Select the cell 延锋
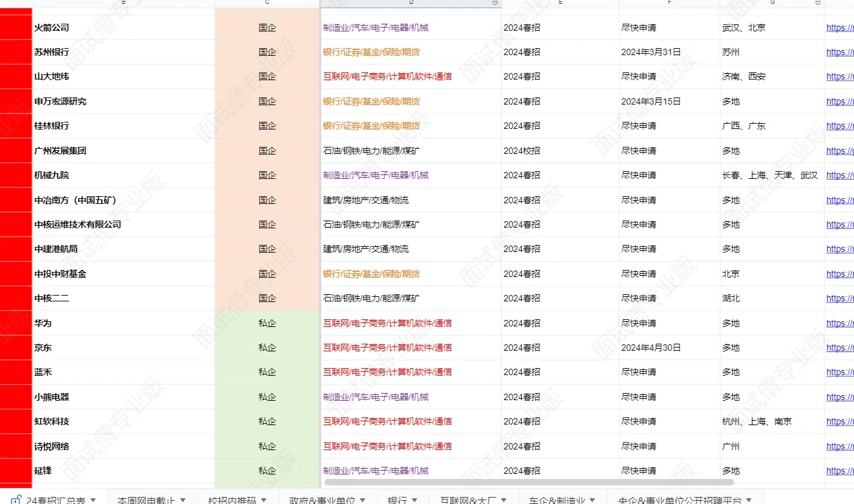Image resolution: width=854 pixels, height=504 pixels. tap(123, 471)
